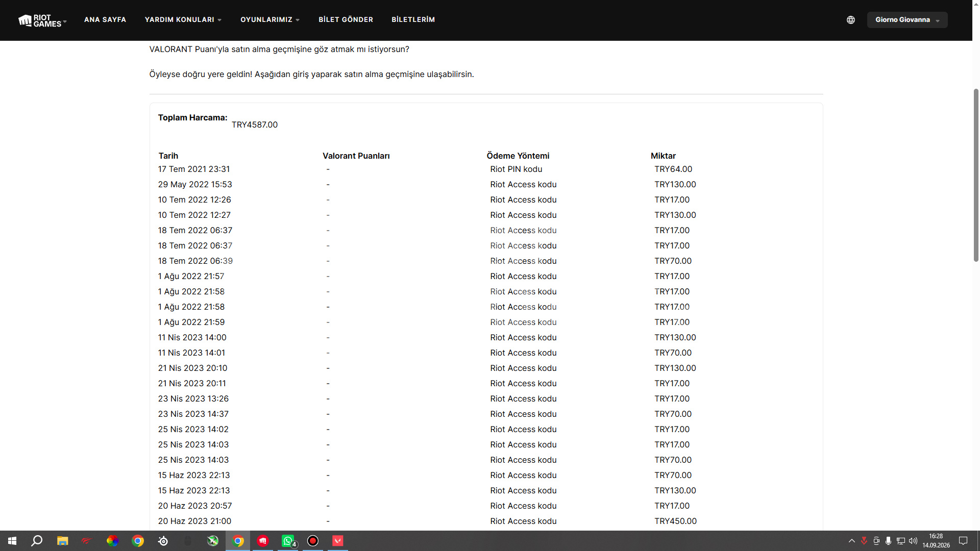Viewport: 980px width, 551px height.
Task: Open Windows taskbar search
Action: pos(37,541)
